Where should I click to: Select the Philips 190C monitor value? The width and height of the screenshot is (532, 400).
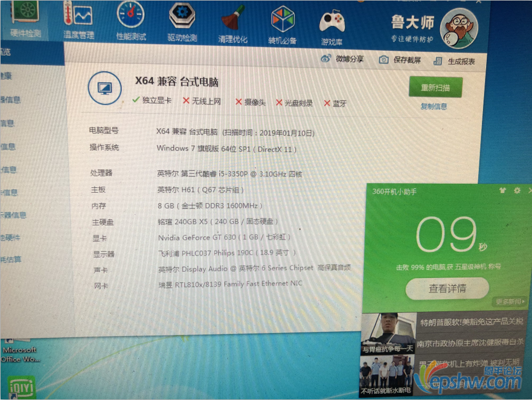pos(227,253)
